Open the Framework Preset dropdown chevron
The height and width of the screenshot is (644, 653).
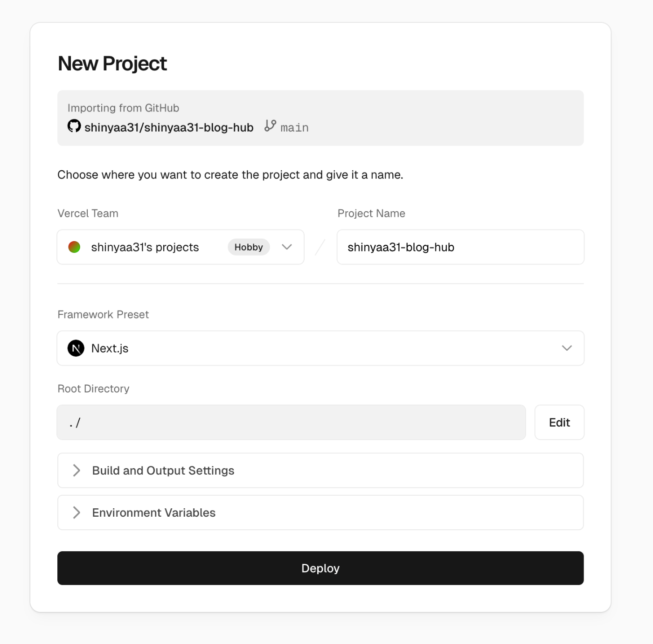(567, 348)
